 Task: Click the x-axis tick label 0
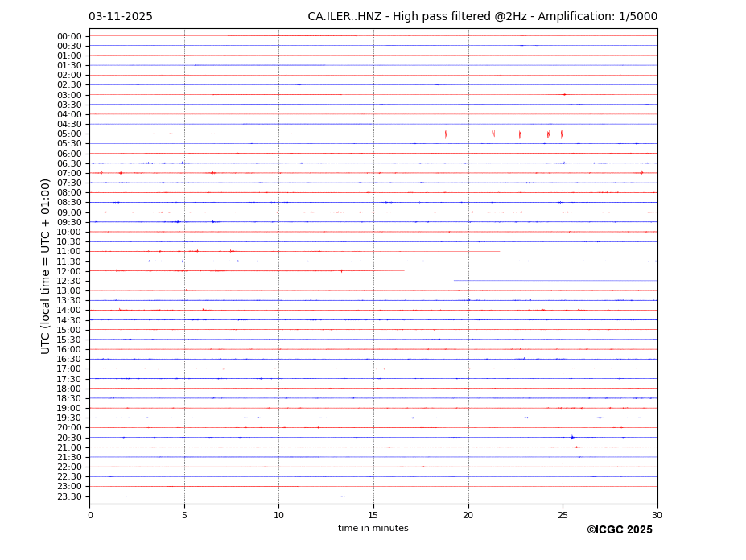[90, 515]
